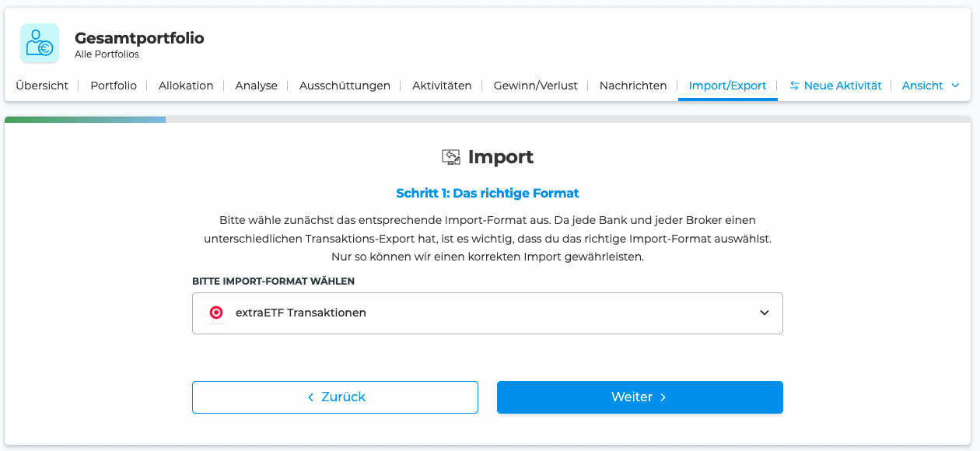Viewport: 980px width, 451px height.
Task: Click the swap arrows icon beside Neue Aktivität
Action: [794, 86]
